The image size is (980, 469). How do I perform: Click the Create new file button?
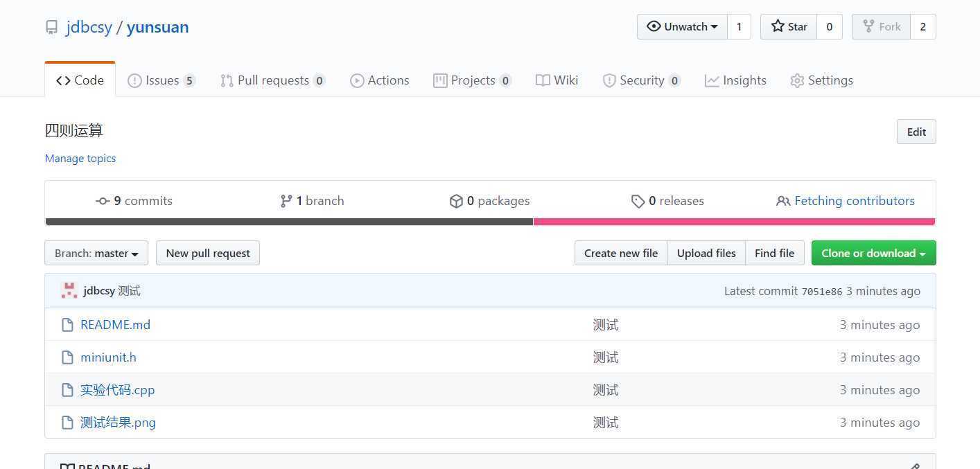[621, 253]
